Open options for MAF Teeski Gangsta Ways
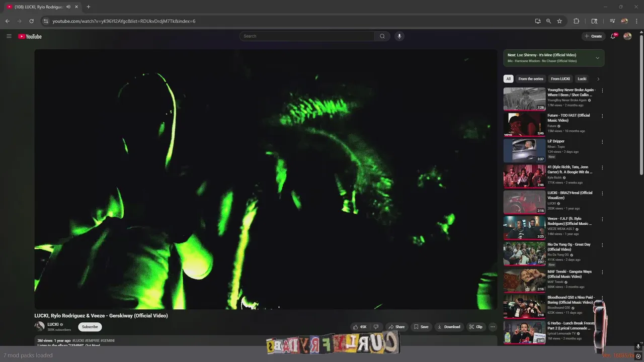 pyautogui.click(x=602, y=273)
